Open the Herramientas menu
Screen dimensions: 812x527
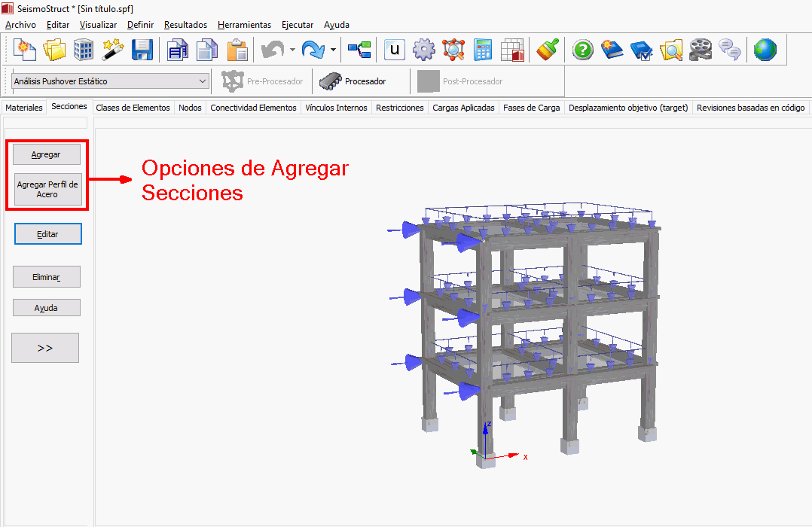[244, 25]
